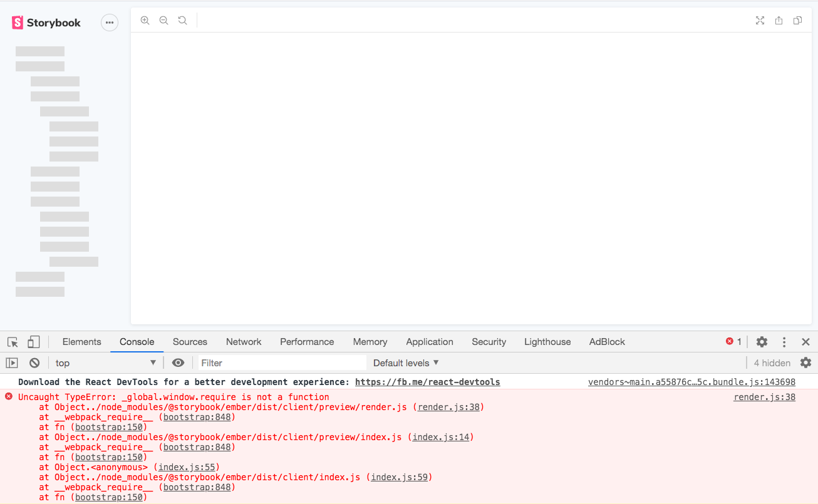The height and width of the screenshot is (504, 818).
Task: Toggle the device emulation icon in DevTools
Action: 33,342
